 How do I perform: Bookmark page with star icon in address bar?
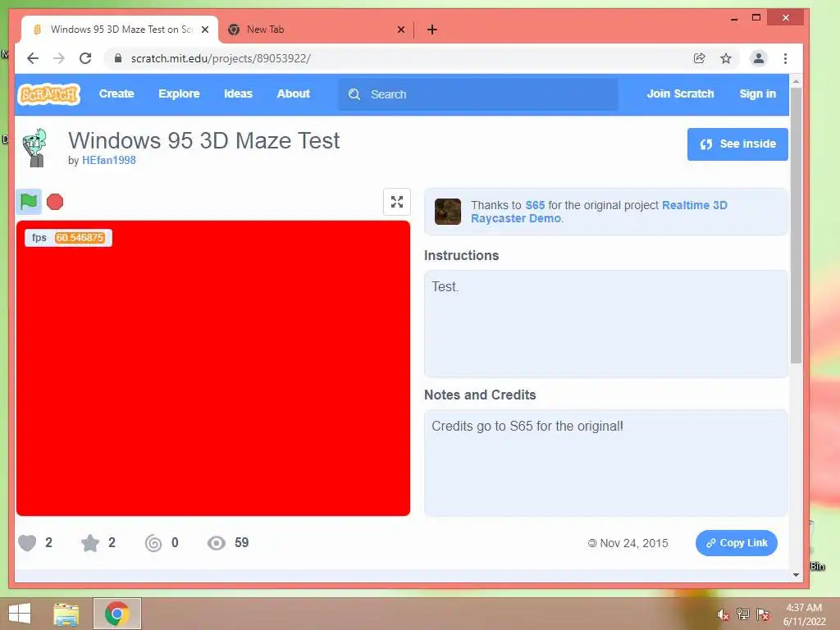click(x=726, y=58)
